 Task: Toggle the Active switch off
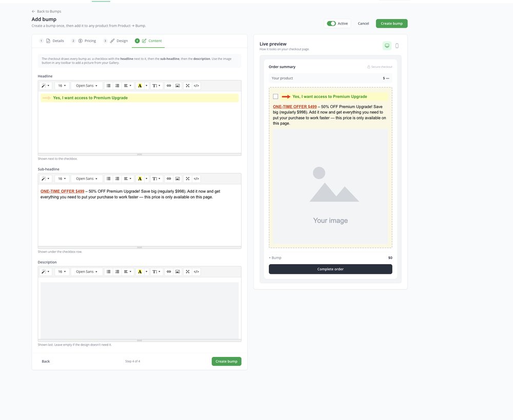click(331, 24)
